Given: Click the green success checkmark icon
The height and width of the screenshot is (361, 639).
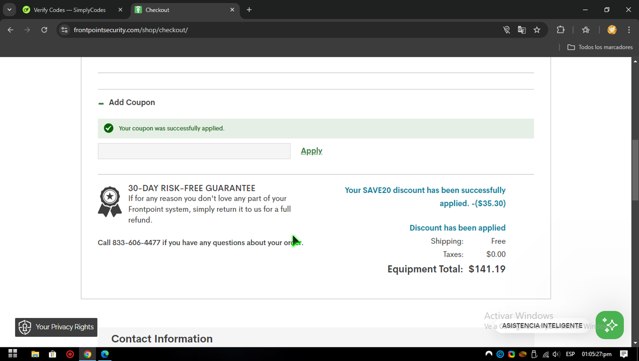Looking at the screenshot, I should 108,128.
